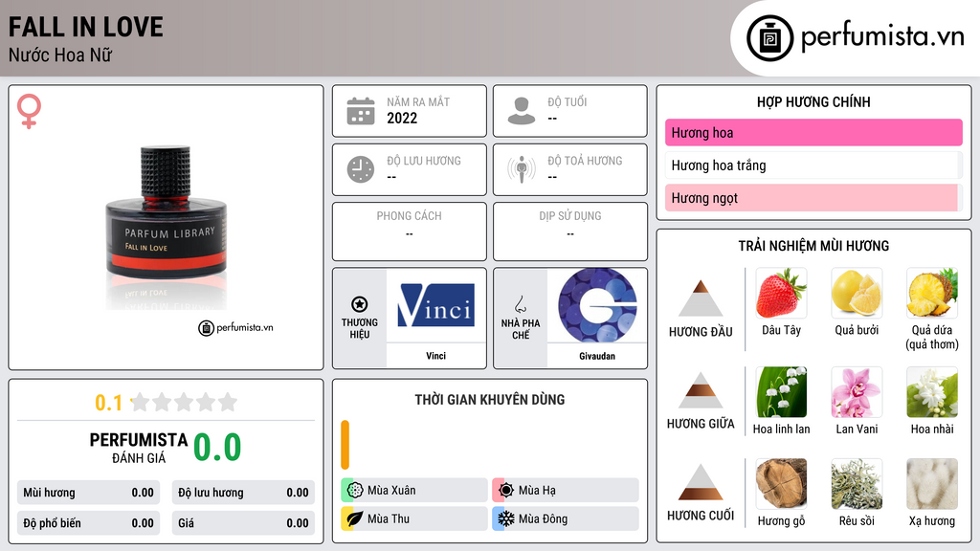Click the Hương cuối pyramid icon
980x551 pixels.
[700, 482]
